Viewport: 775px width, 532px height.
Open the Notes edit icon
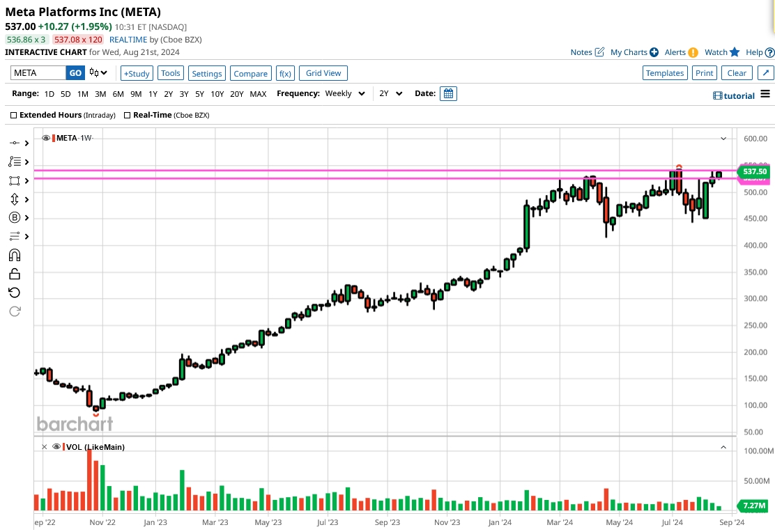click(x=599, y=52)
